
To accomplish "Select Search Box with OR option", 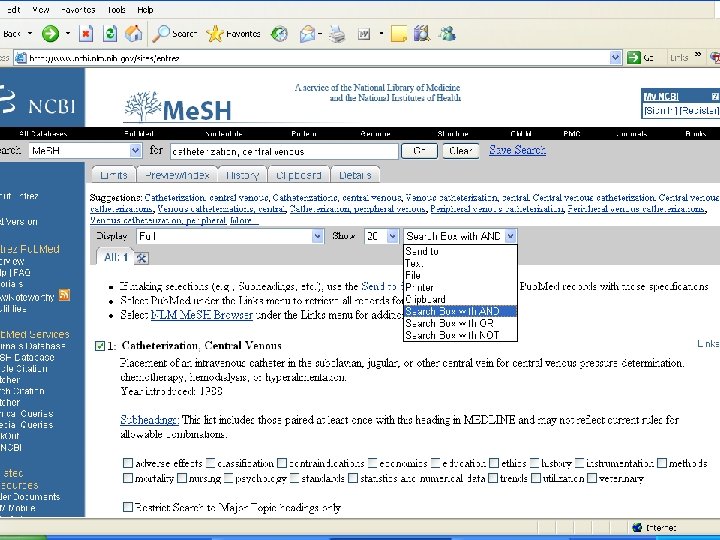I will pyautogui.click(x=460, y=323).
